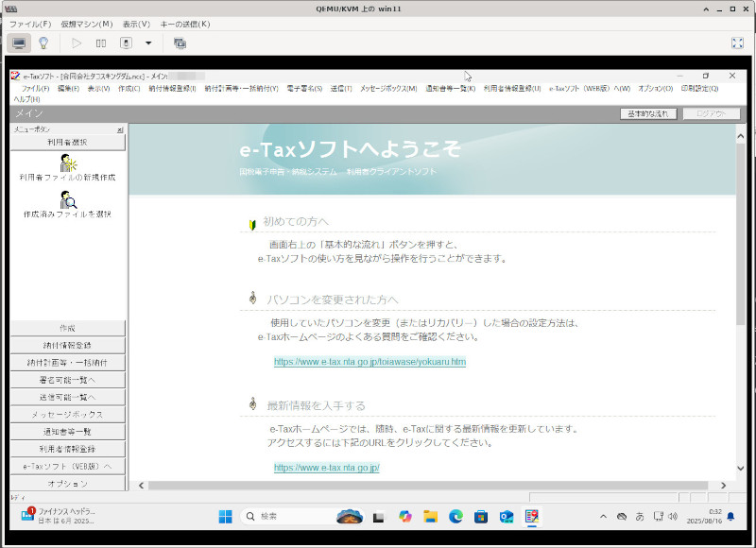Image resolution: width=756 pixels, height=548 pixels.
Task: Pause the virtual machine
Action: [x=101, y=43]
